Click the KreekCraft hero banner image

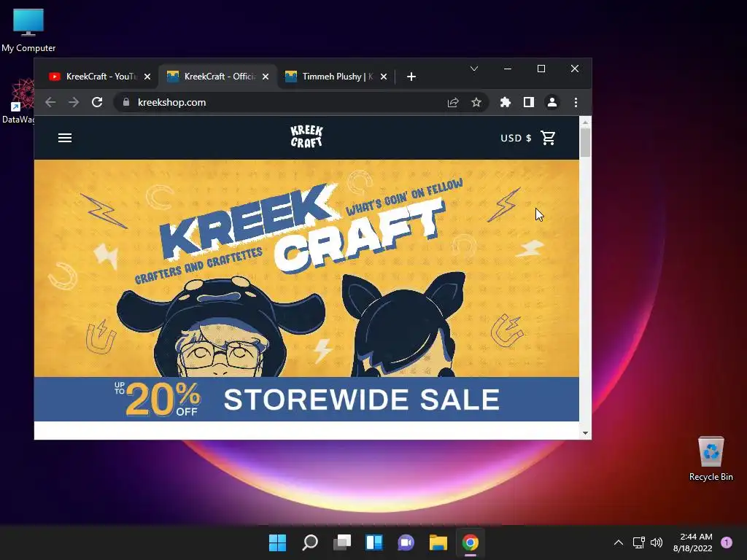tap(307, 268)
